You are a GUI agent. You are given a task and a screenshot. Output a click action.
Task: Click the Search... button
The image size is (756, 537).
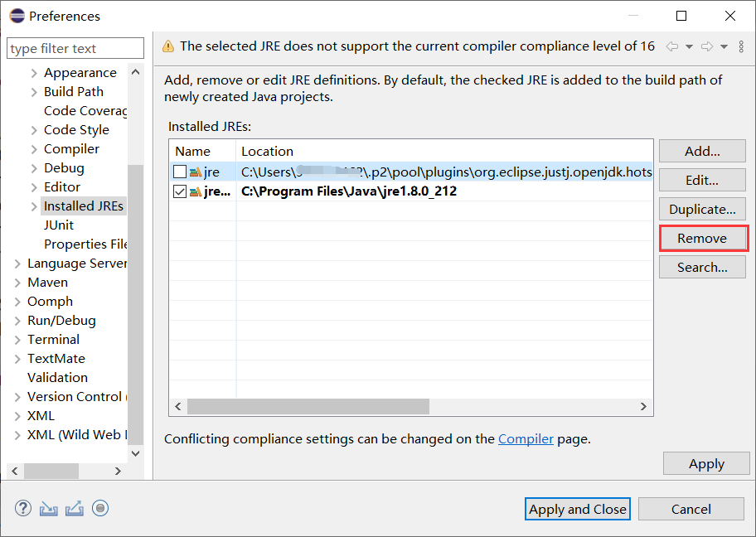pyautogui.click(x=702, y=267)
